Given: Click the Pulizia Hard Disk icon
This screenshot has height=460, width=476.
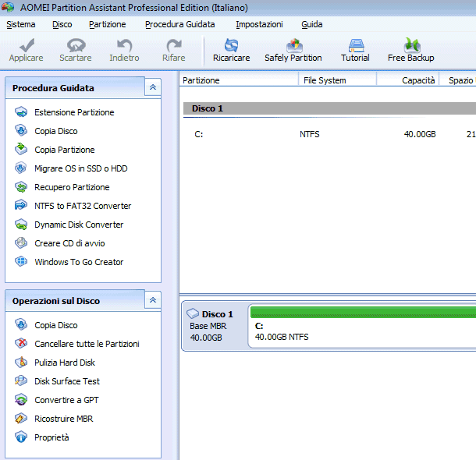Looking at the screenshot, I should (21, 362).
